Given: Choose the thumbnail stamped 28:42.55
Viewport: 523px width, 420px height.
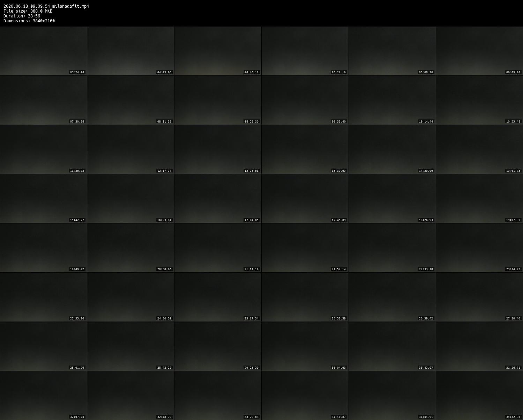Looking at the screenshot, I should 130,346.
